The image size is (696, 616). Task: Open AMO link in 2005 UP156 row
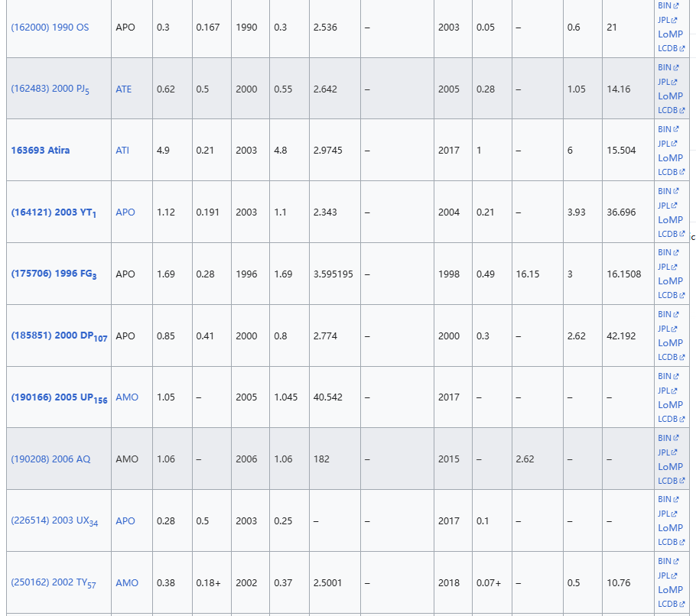(127, 397)
